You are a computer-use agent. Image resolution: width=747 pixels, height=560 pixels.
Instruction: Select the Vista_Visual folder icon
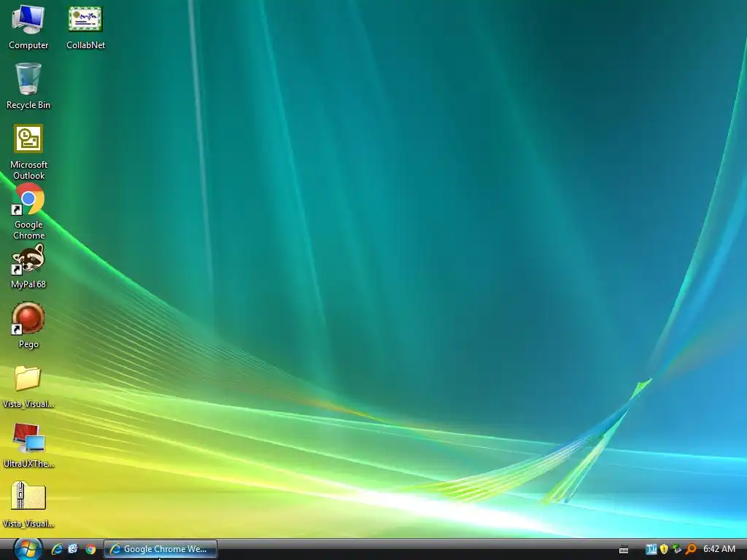pyautogui.click(x=28, y=386)
